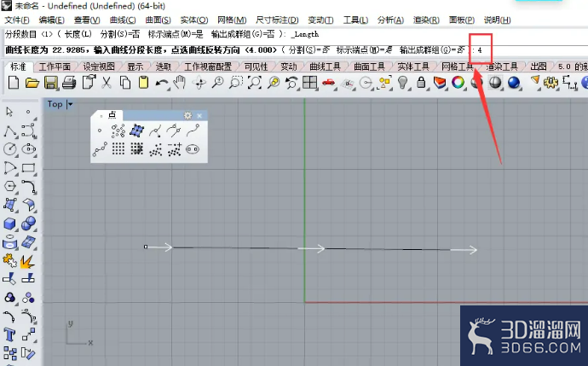Open the 曲线(C) menu
Viewport: 588px width, 366px height.
coord(123,20)
